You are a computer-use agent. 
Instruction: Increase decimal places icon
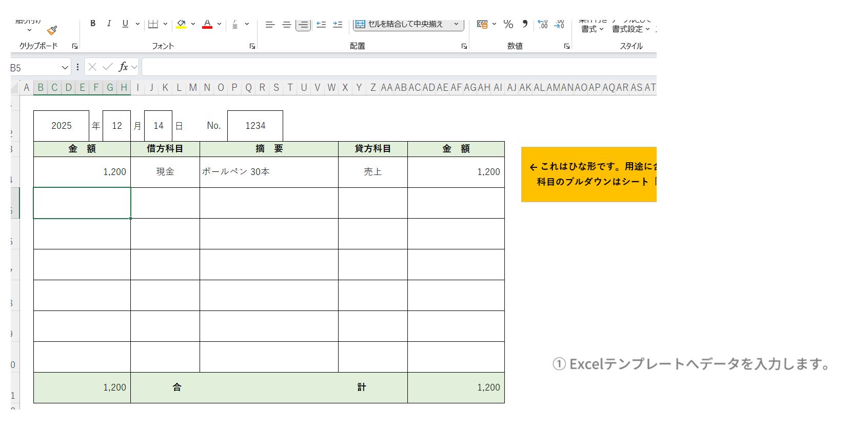[542, 24]
